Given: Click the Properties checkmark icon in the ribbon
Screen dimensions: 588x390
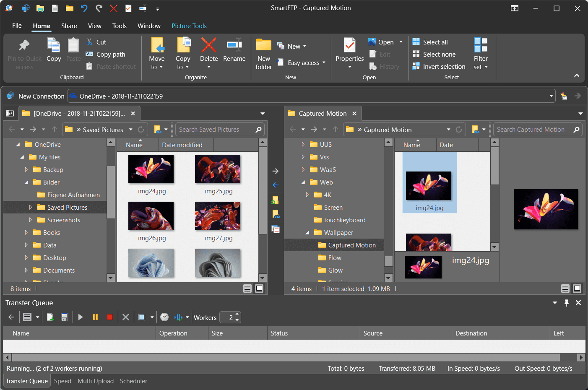Looking at the screenshot, I should click(x=350, y=44).
